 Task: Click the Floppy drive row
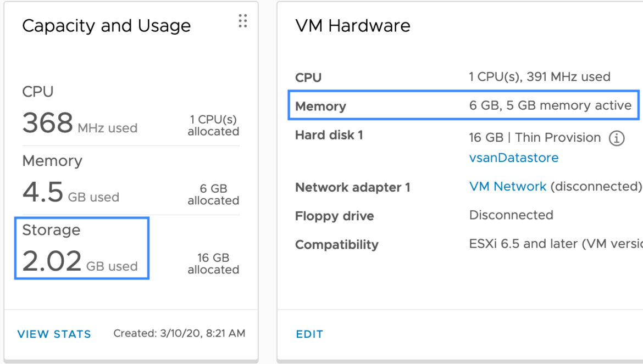[x=463, y=215]
